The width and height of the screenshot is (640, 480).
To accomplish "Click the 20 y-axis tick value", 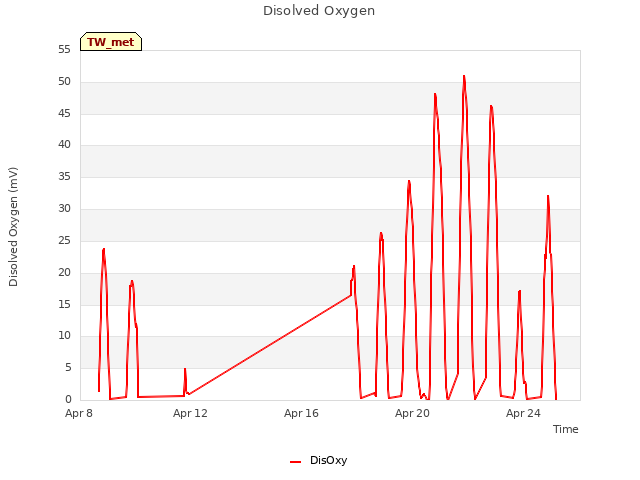I will pos(64,273).
